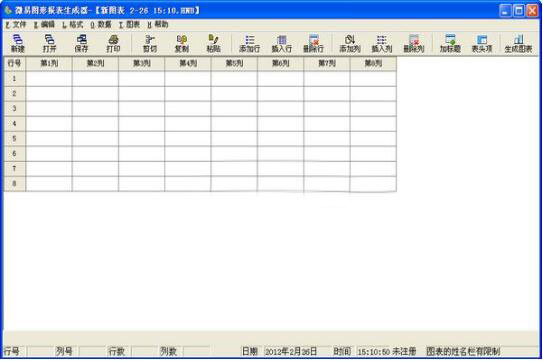
Task: Select the 第3列 column header
Action: pos(142,63)
